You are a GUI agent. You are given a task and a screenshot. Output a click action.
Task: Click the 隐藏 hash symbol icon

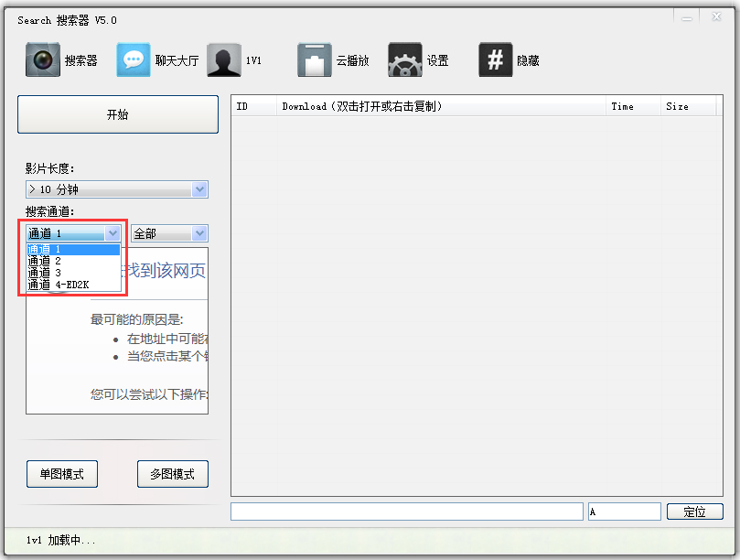[x=496, y=59]
